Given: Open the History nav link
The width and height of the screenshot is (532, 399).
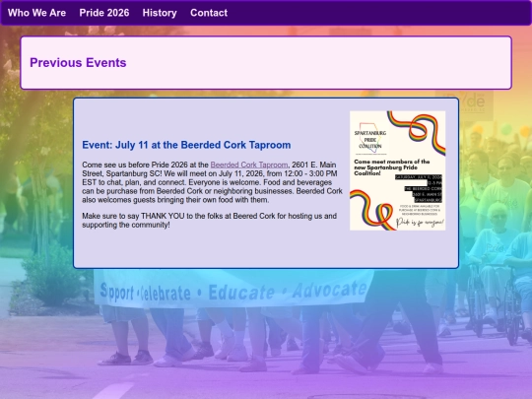Looking at the screenshot, I should 160,13.
